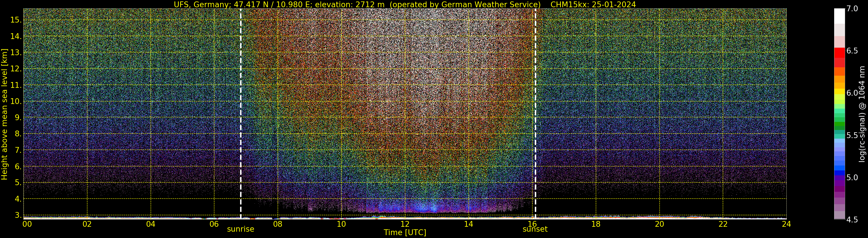The height and width of the screenshot is (238, 868).
Task: Click the height axis tick '8.'
Action: tap(18, 134)
